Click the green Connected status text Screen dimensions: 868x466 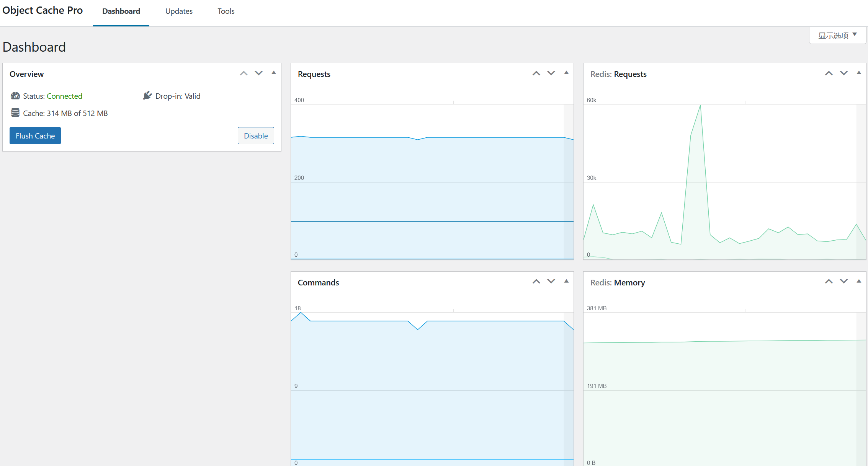(64, 96)
